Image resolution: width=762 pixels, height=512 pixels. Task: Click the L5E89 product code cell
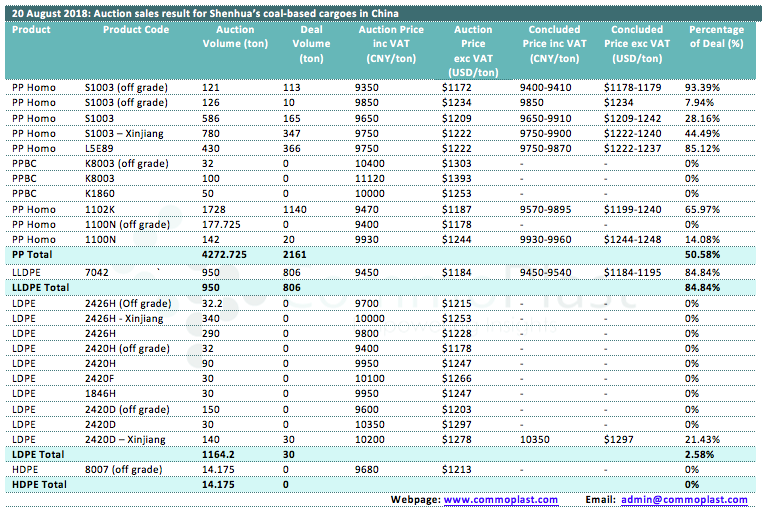pos(101,149)
